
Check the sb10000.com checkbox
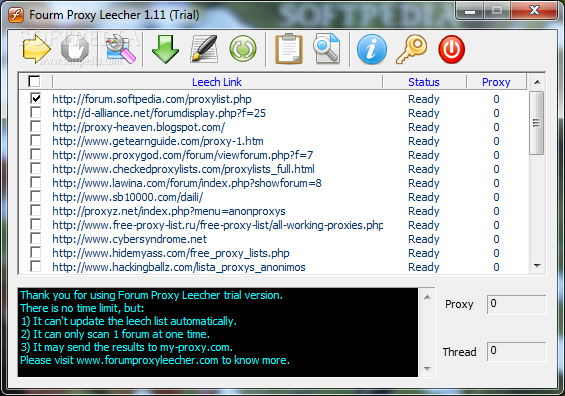[36, 197]
